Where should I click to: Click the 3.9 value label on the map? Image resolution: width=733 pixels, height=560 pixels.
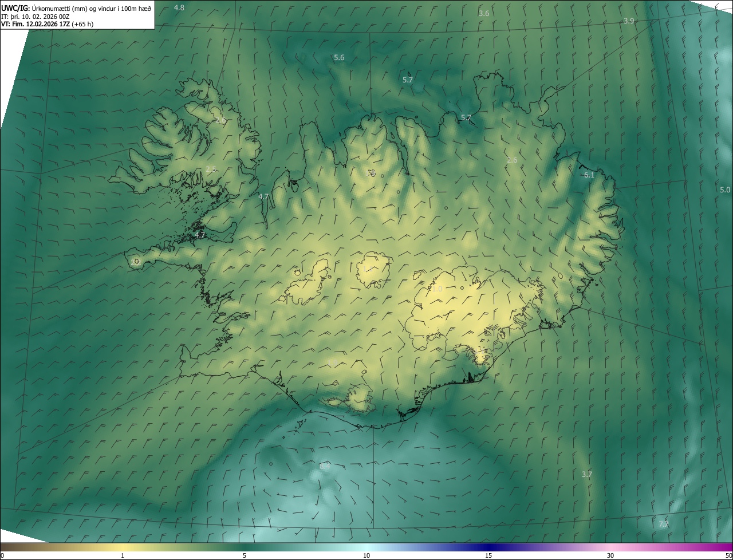[x=629, y=21]
